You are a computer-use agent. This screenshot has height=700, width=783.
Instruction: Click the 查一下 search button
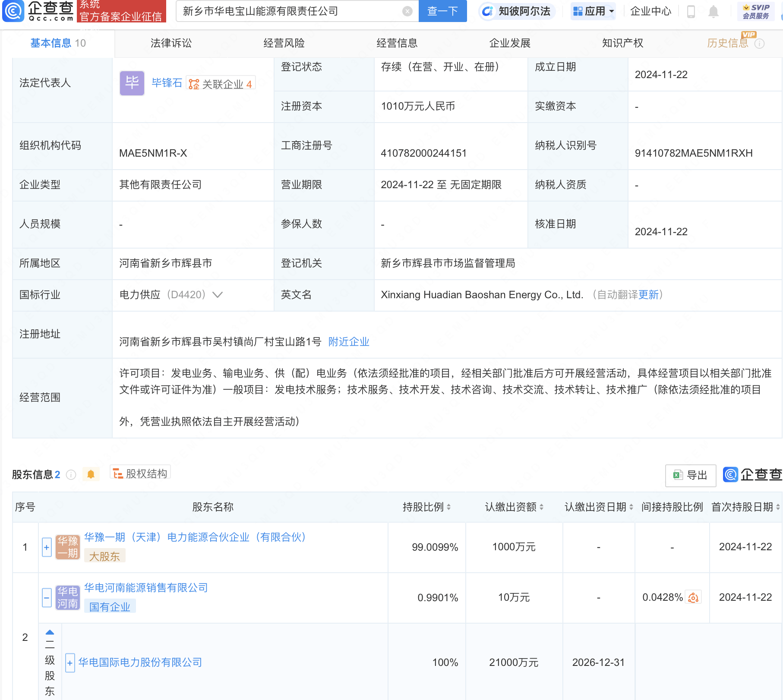[443, 11]
